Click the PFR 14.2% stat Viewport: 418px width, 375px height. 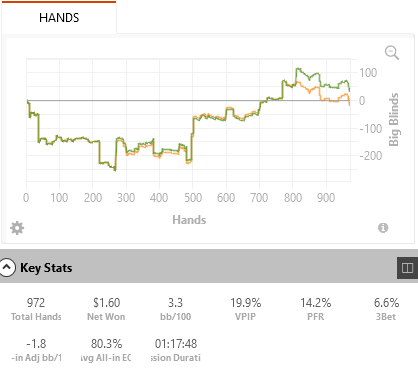click(x=316, y=309)
